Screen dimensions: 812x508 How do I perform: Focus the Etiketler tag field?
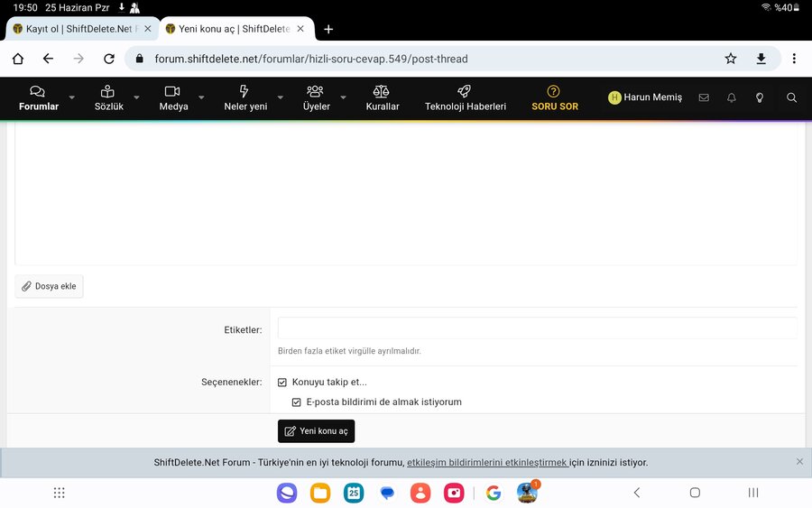pos(538,328)
